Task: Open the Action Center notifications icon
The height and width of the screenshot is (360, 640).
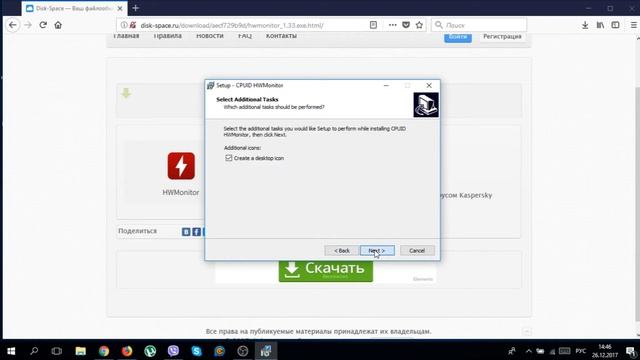Action: click(631, 351)
